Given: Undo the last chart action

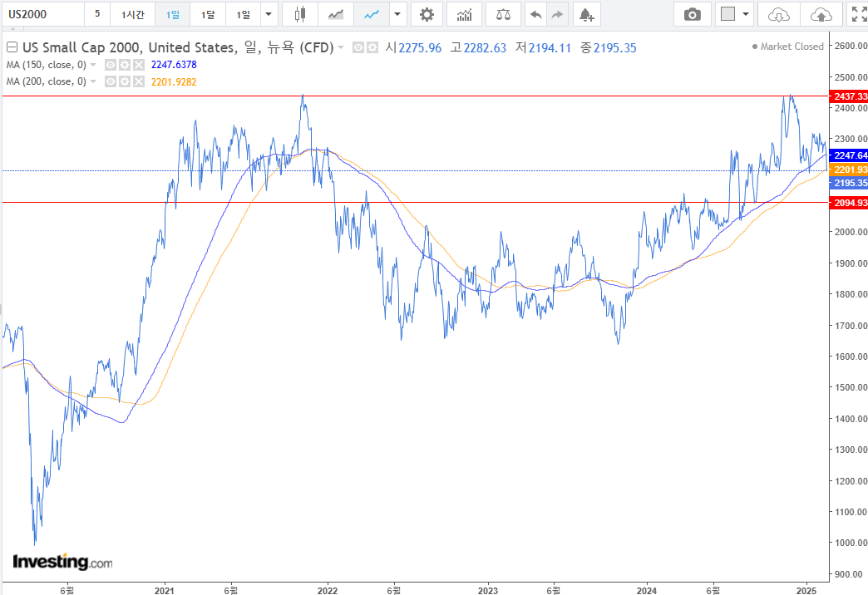Looking at the screenshot, I should [x=536, y=14].
